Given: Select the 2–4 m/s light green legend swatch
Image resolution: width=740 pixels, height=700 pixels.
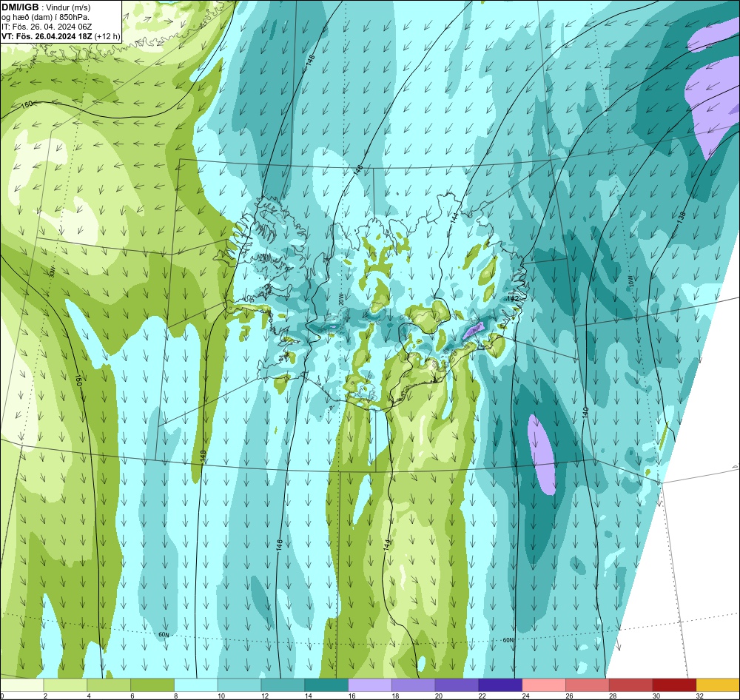Looking at the screenshot, I should pyautogui.click(x=65, y=684).
